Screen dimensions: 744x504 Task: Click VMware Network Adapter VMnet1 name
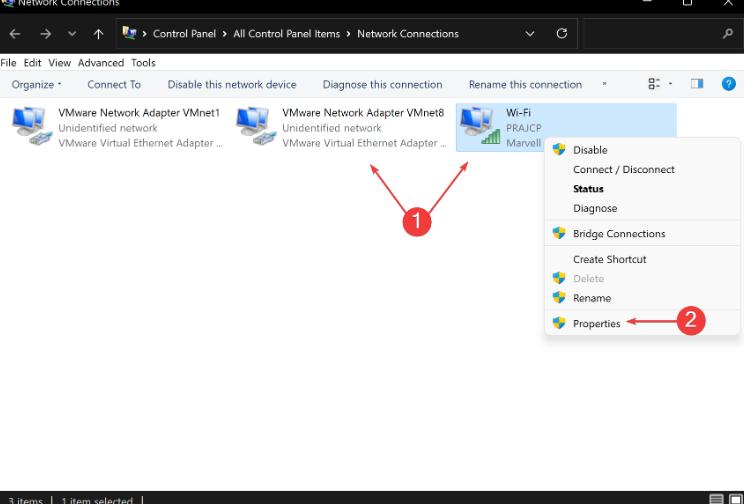coord(139,113)
